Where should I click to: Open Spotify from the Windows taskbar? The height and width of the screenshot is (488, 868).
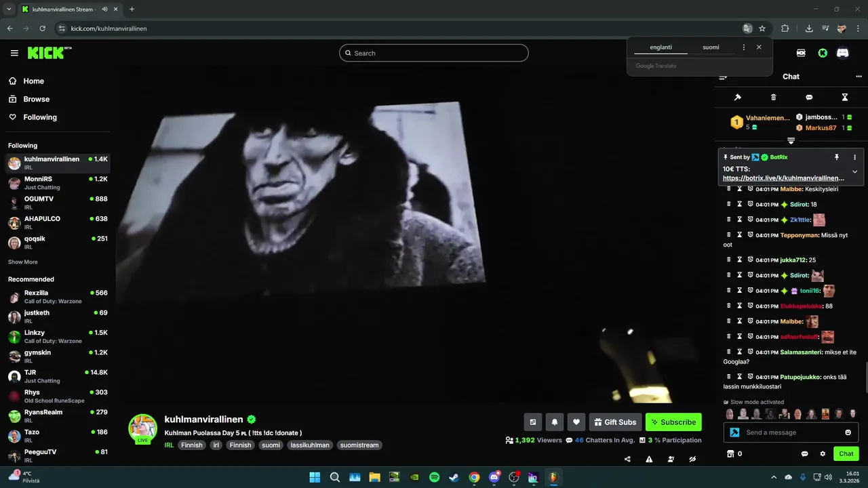point(434,477)
